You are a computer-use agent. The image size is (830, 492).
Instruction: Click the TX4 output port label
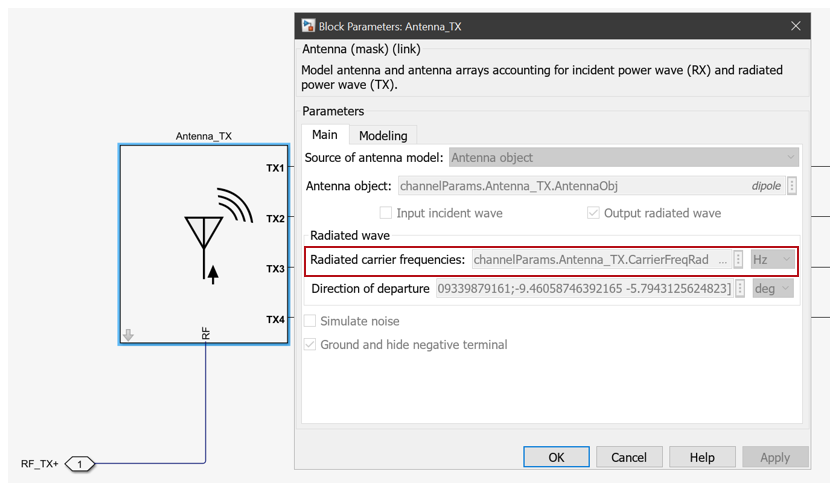tap(275, 319)
